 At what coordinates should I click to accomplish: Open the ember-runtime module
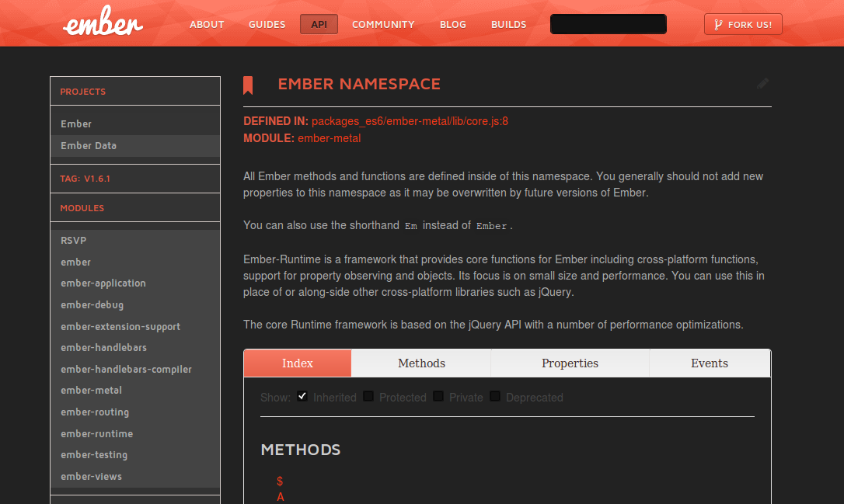(x=135, y=433)
